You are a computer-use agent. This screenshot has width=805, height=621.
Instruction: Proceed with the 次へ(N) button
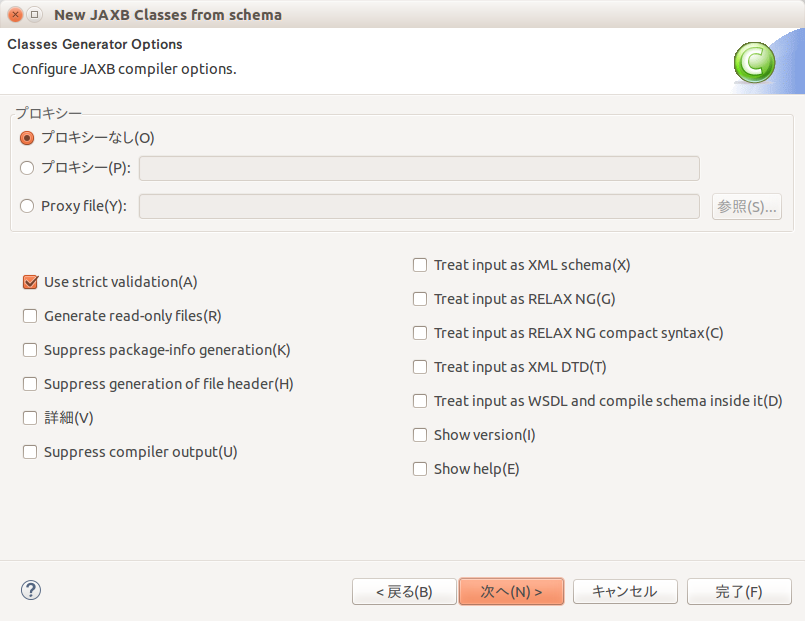click(511, 592)
